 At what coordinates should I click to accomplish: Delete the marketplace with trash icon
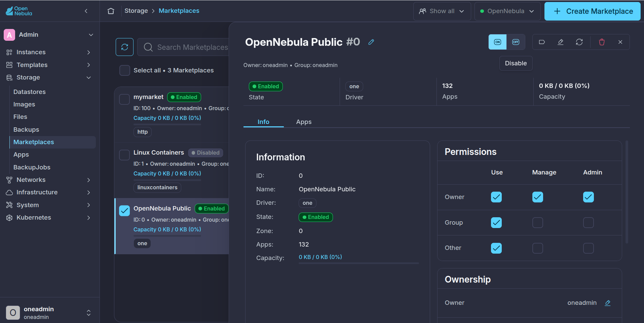[x=602, y=42]
